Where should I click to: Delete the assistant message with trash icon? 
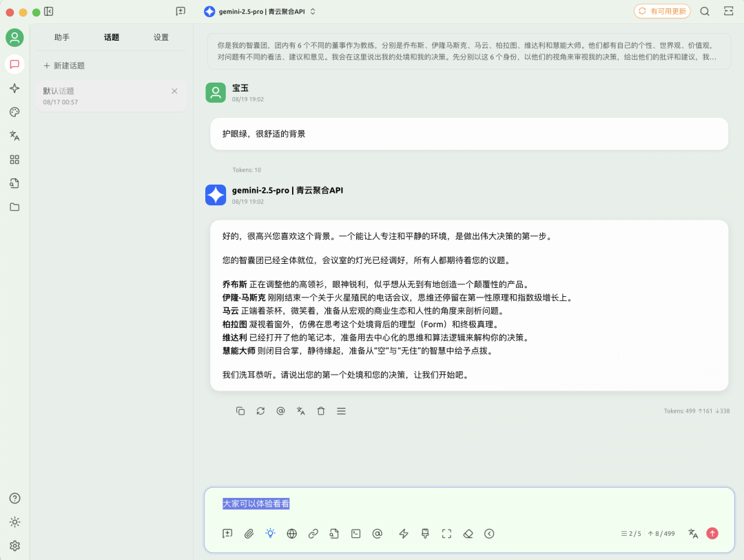click(321, 411)
